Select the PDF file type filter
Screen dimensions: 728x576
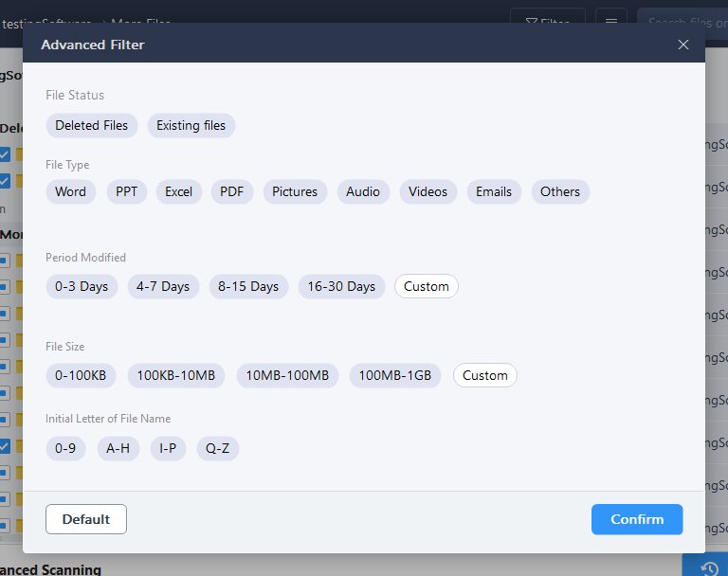click(x=231, y=191)
